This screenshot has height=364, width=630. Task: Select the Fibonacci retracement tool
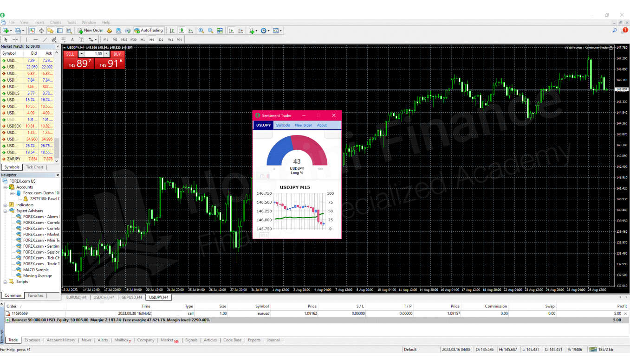[x=63, y=39]
